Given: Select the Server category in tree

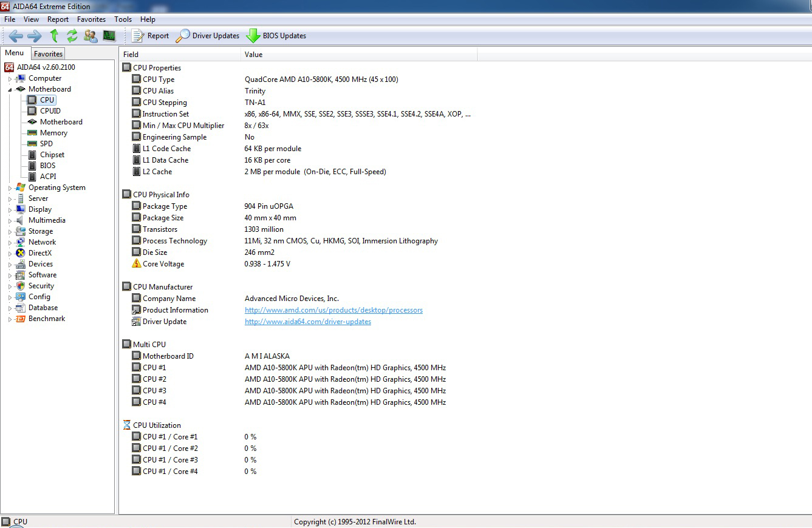Looking at the screenshot, I should [33, 198].
